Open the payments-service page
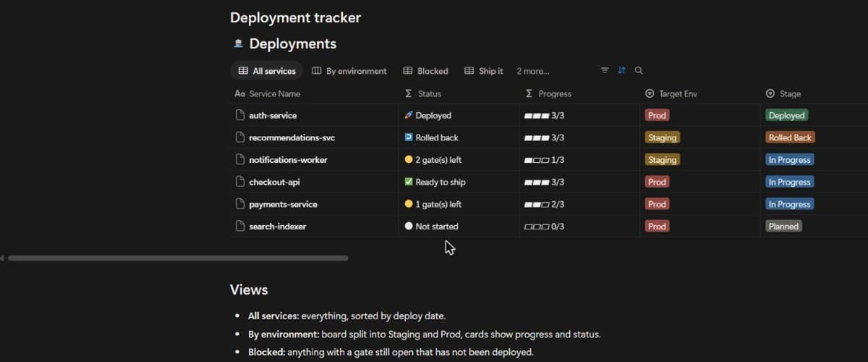 pyautogui.click(x=283, y=204)
